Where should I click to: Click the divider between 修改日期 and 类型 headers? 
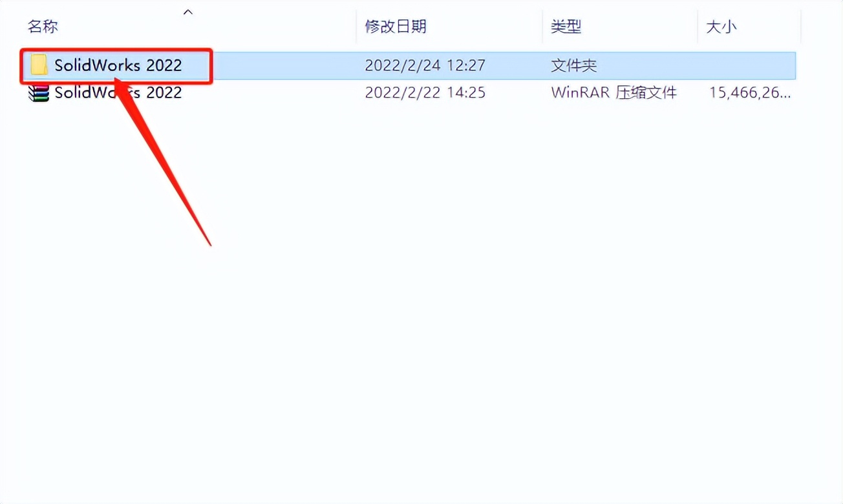pos(542,26)
